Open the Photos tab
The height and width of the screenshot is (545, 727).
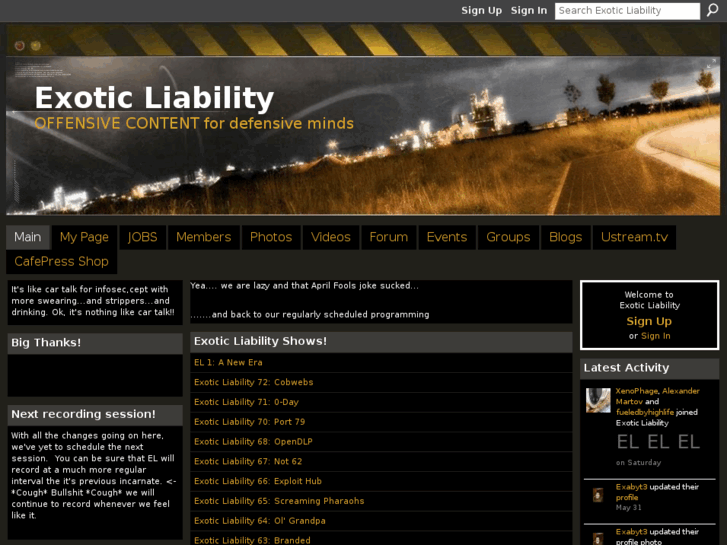[271, 237]
